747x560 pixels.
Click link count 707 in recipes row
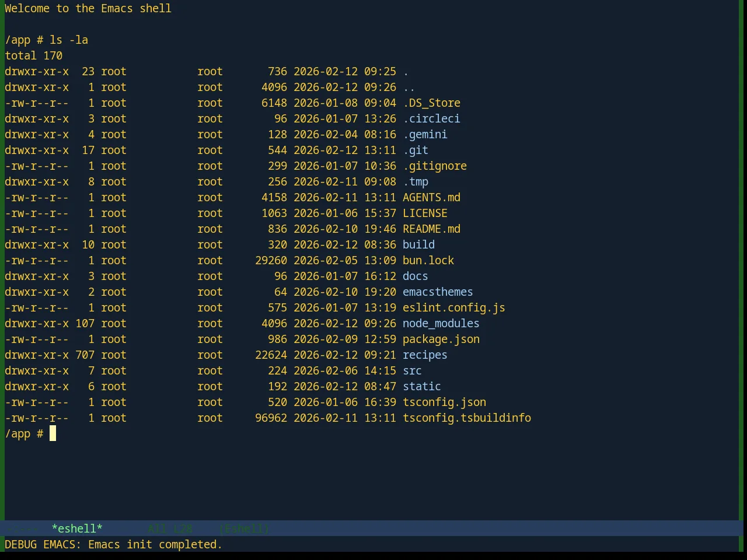(85, 355)
